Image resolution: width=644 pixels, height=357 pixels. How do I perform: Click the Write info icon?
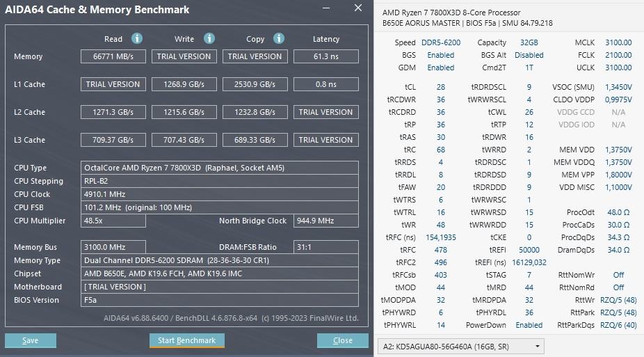click(209, 38)
